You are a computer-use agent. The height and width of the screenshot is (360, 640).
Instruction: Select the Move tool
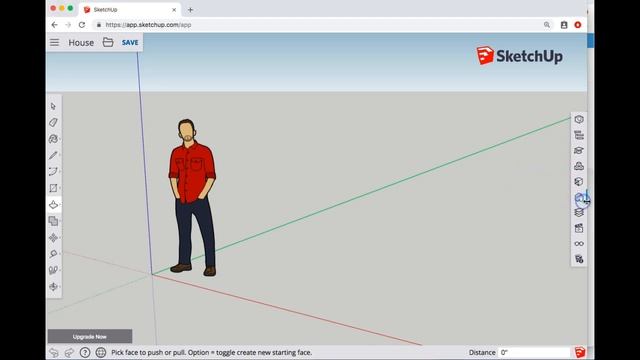tap(53, 238)
